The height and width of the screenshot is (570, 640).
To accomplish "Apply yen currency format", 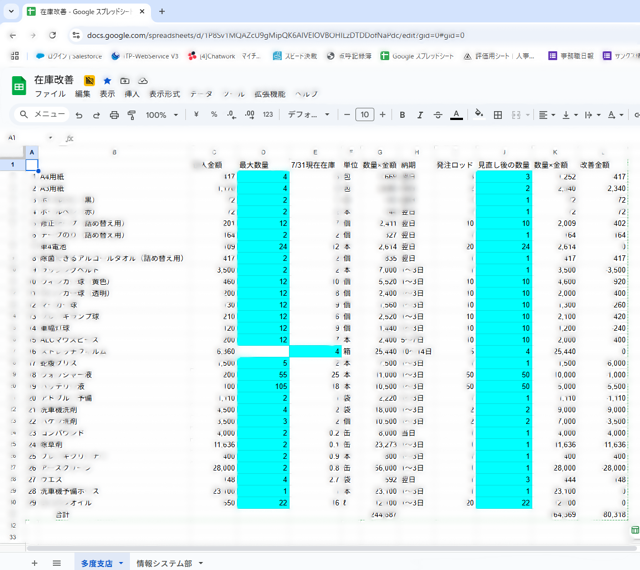I will click(196, 115).
